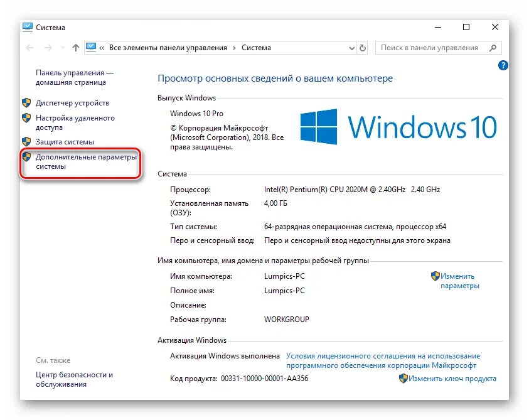Click the magnifier search icon
Viewport: 529px width, 420px height.
click(493, 48)
